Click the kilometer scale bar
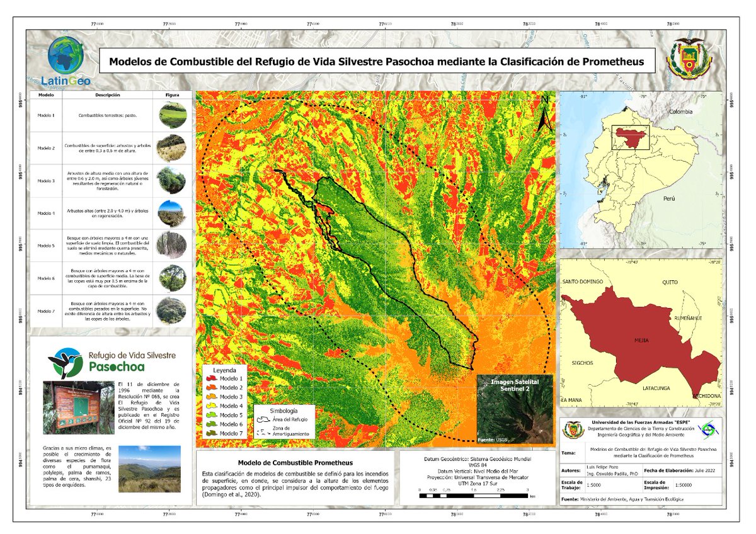This screenshot has width=756, height=534. [474, 497]
